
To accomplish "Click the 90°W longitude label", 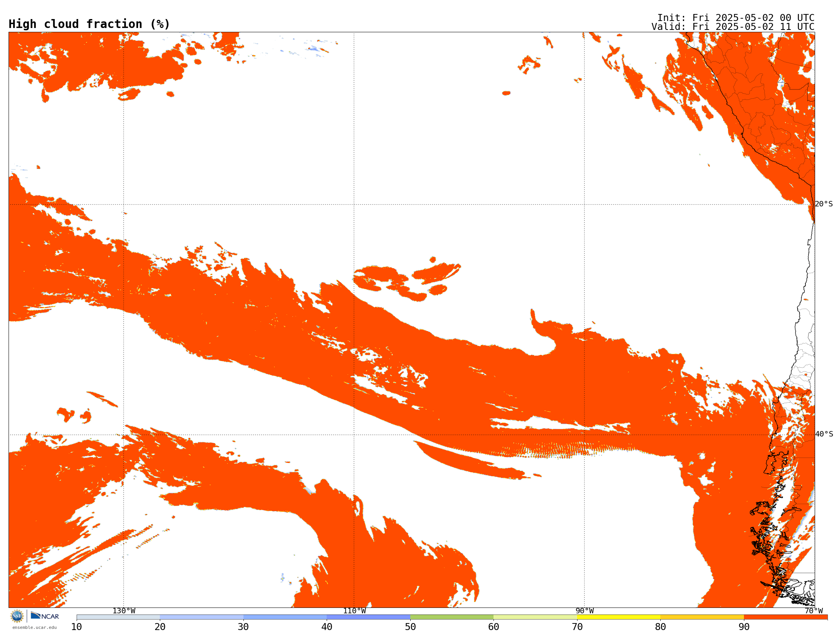I will [584, 611].
